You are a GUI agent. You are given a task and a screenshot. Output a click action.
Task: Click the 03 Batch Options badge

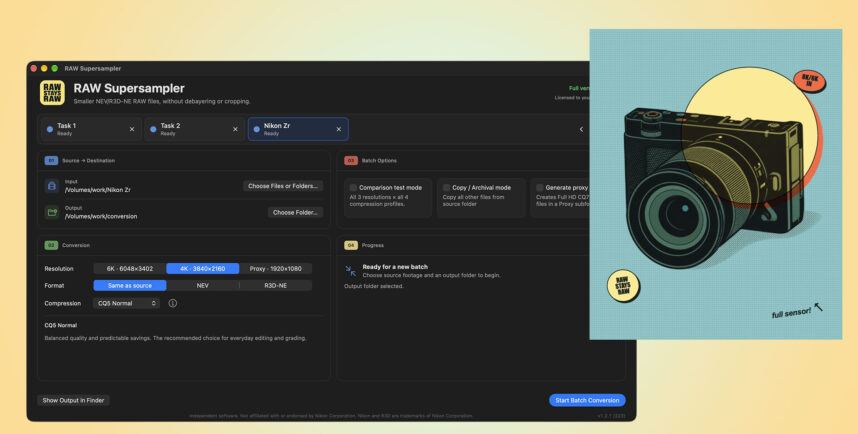click(x=351, y=160)
